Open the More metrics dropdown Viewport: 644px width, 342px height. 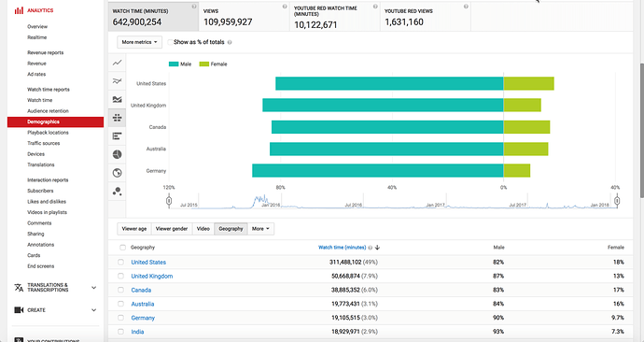pos(140,42)
